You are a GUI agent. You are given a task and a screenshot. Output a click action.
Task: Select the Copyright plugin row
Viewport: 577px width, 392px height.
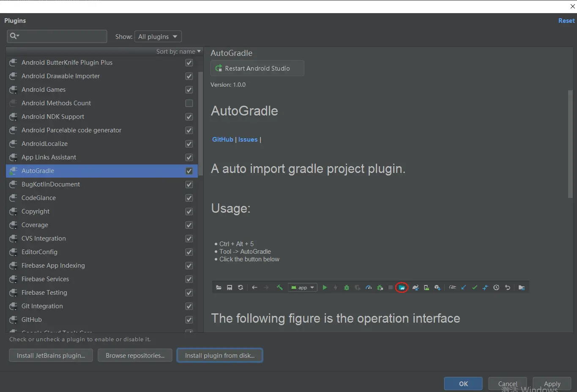(102, 211)
